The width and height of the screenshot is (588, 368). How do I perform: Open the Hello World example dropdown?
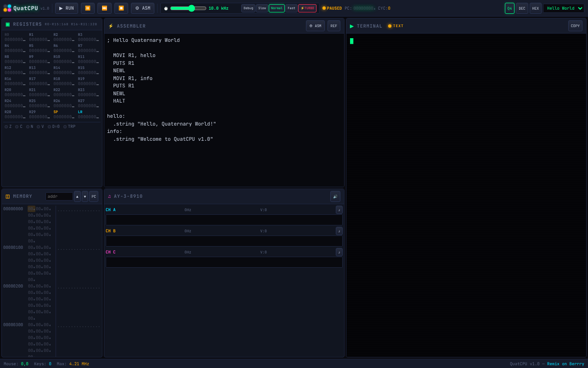(x=564, y=8)
